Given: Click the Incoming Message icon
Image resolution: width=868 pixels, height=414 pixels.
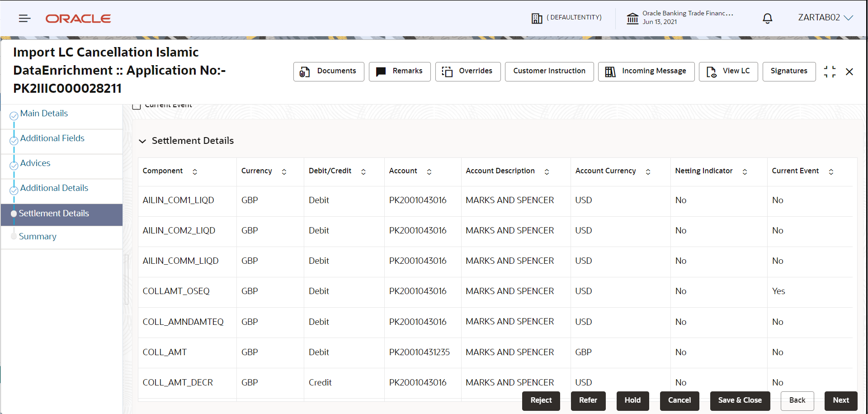Looking at the screenshot, I should coord(610,71).
